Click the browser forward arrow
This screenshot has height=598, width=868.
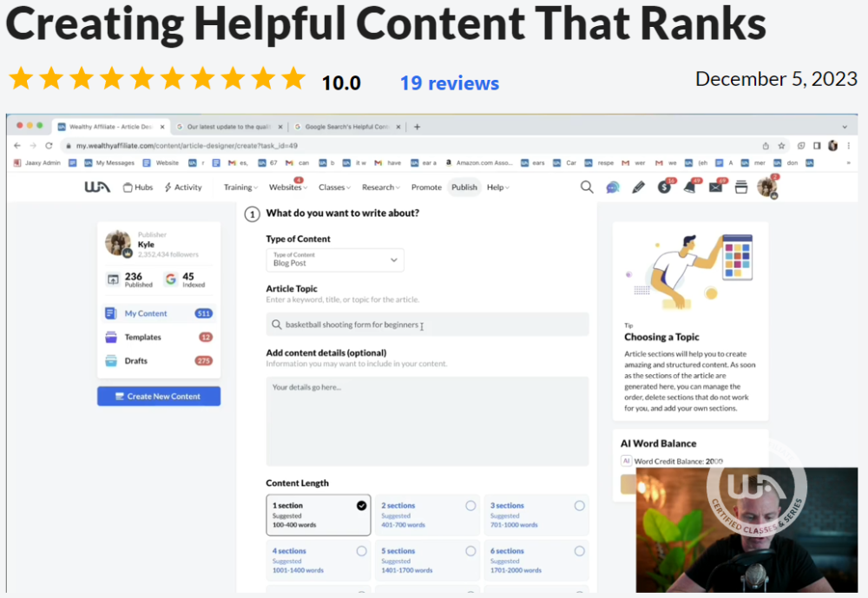click(x=33, y=146)
